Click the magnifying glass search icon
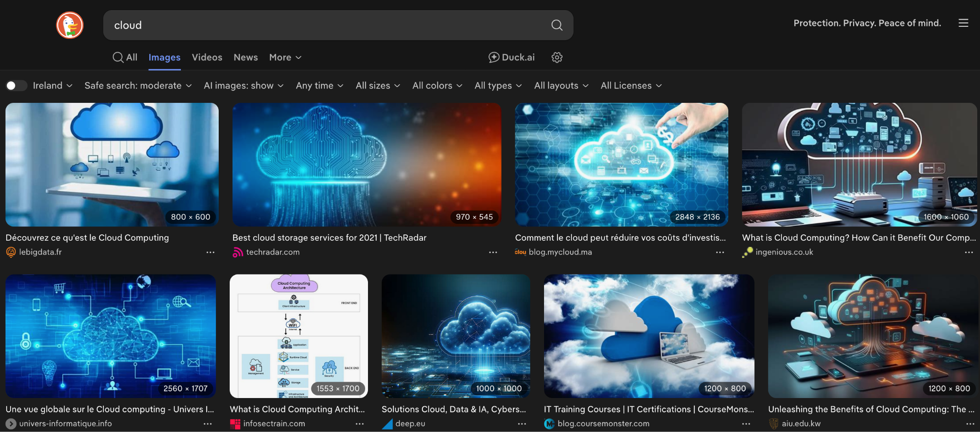 click(x=557, y=25)
